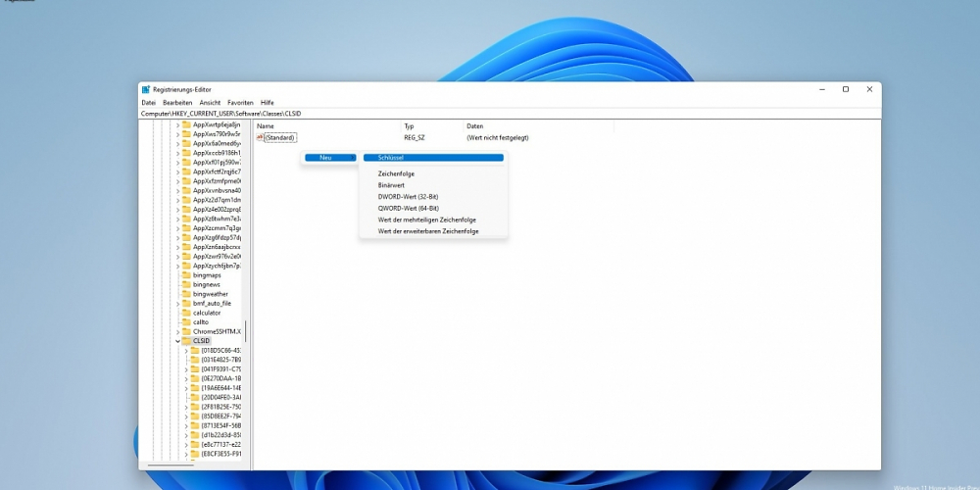Open the Datei menu
Screen dimensions: 980x490
tap(148, 103)
